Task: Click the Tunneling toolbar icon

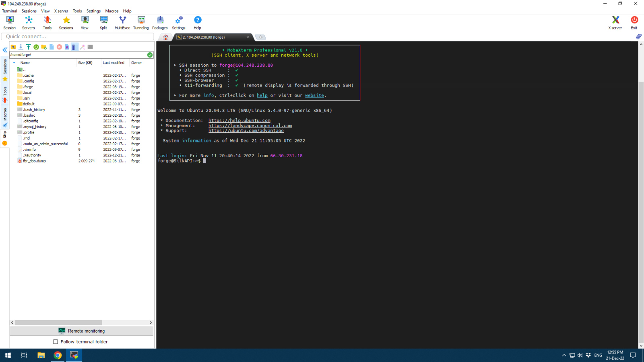Action: click(141, 23)
